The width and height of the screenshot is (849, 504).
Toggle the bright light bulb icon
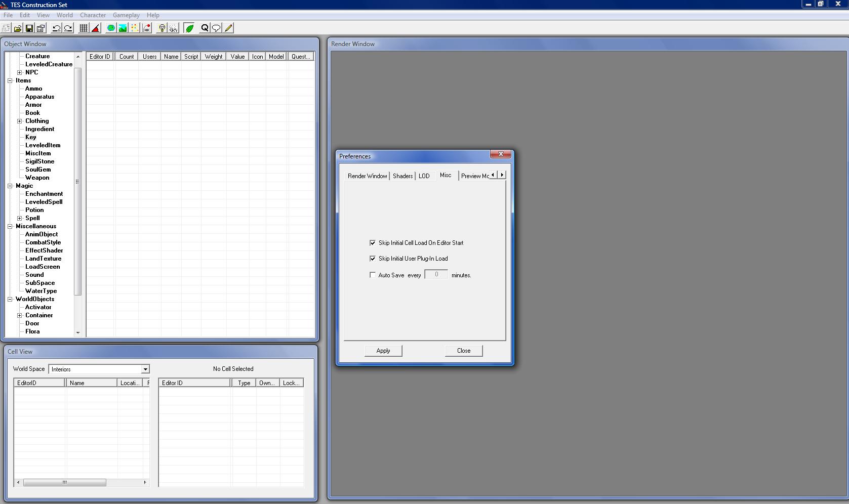(162, 28)
